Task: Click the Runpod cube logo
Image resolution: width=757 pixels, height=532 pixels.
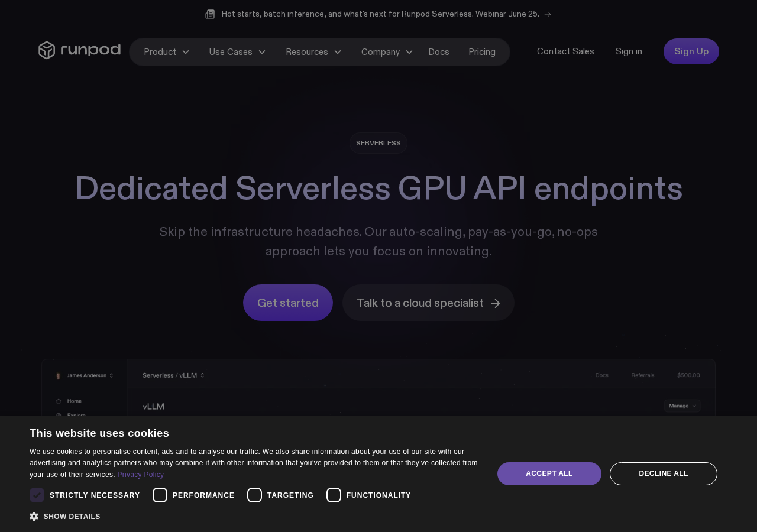Action: pos(47,50)
